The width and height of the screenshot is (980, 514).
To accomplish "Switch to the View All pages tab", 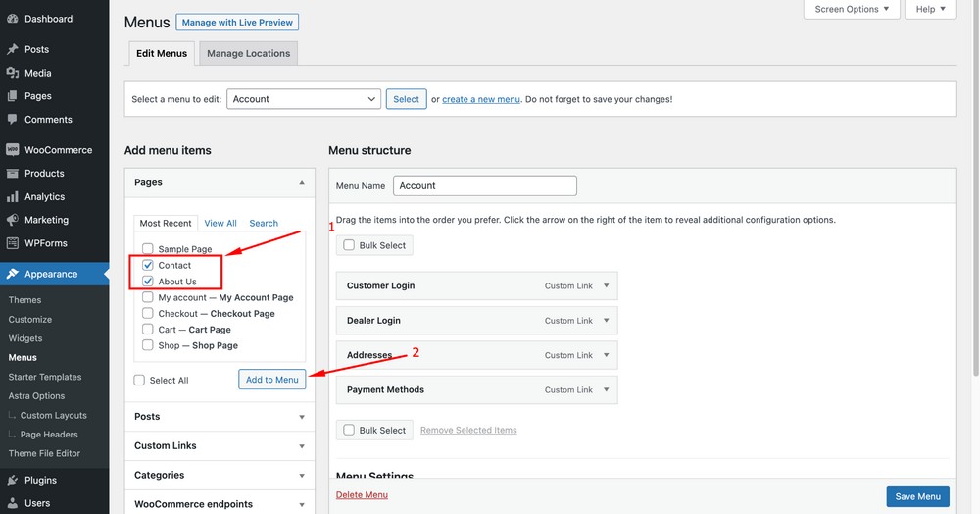I will [x=220, y=224].
